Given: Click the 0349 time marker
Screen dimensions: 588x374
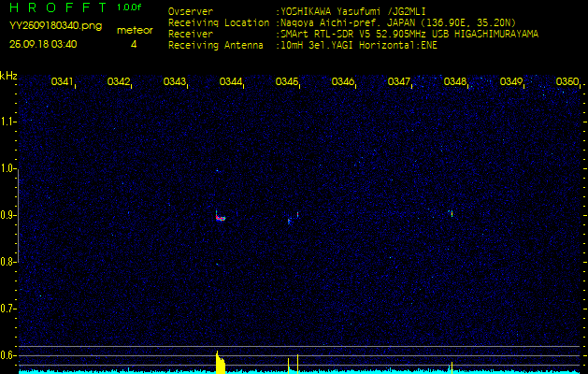Looking at the screenshot, I should click(x=510, y=81).
